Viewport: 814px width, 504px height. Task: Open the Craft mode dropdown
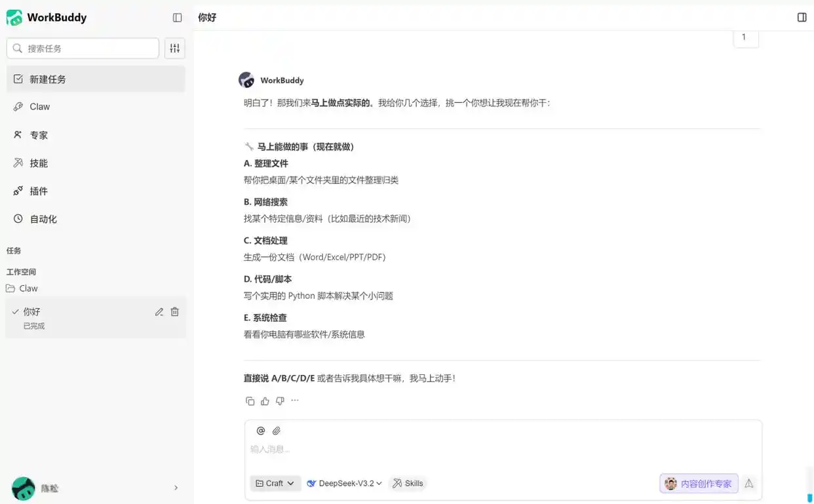tap(275, 483)
